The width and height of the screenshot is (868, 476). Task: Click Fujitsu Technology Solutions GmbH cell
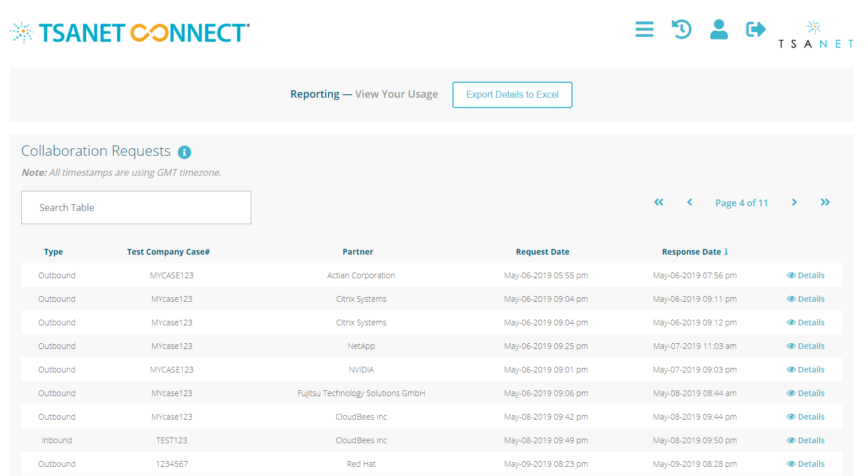[x=361, y=393]
